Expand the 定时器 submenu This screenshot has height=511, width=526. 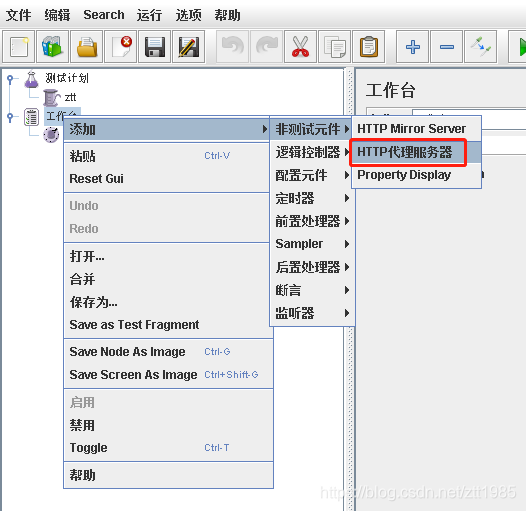[311, 198]
